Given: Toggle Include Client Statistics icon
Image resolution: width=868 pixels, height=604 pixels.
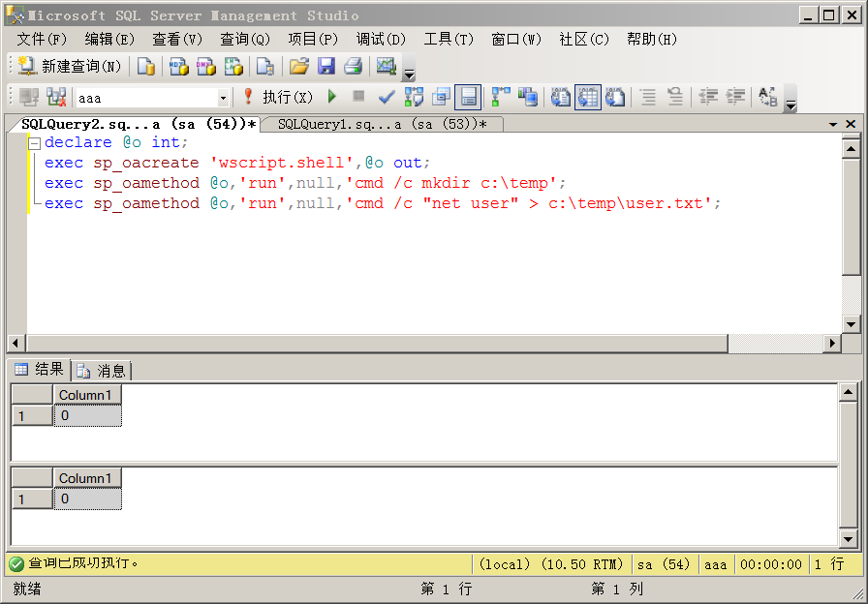Looking at the screenshot, I should [528, 98].
